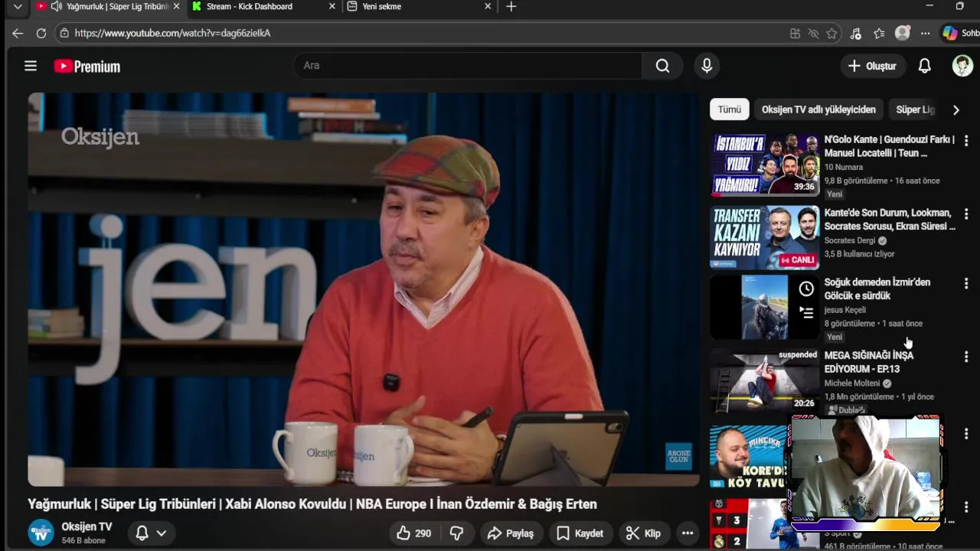Image resolution: width=980 pixels, height=551 pixels.
Task: Open options for Kante'de Son Durum video
Action: (966, 214)
